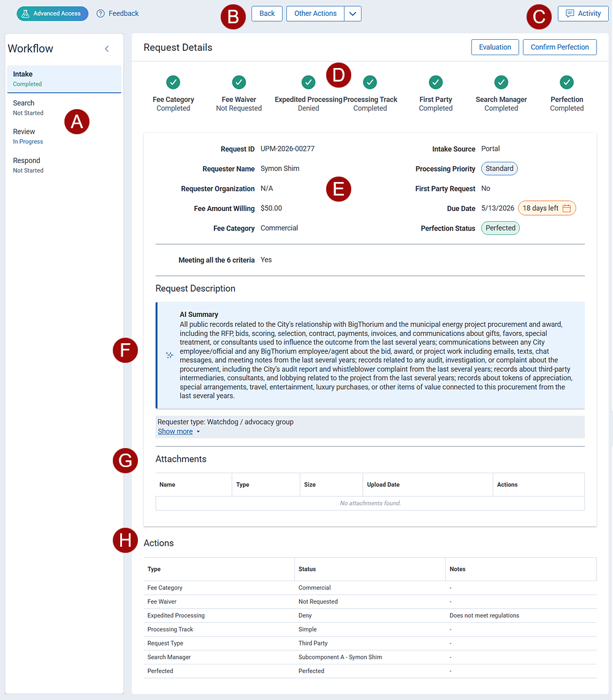This screenshot has width=613, height=700.
Task: Click the Advanced Access badge
Action: (x=52, y=13)
